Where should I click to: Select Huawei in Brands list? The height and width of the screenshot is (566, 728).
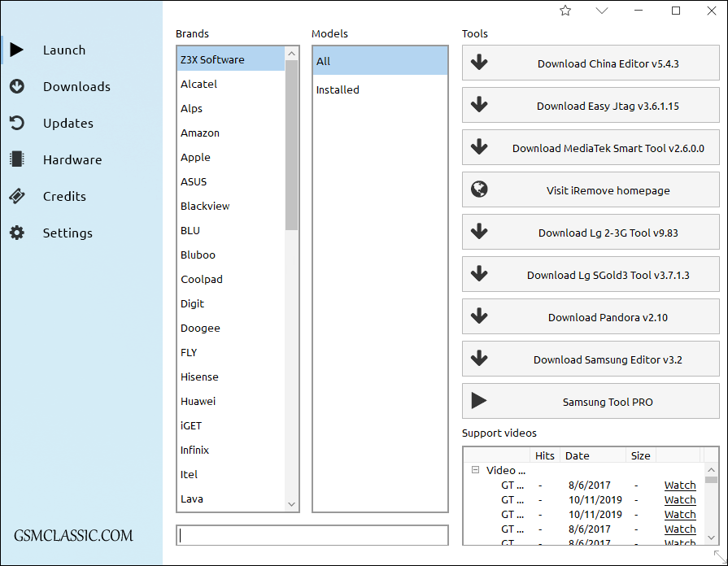click(x=231, y=401)
